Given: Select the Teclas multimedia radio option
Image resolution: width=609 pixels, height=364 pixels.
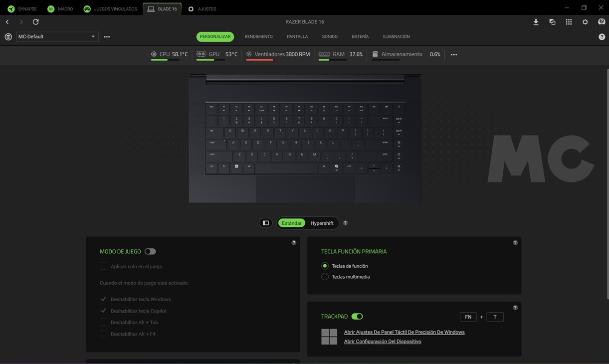Looking at the screenshot, I should coord(325,277).
